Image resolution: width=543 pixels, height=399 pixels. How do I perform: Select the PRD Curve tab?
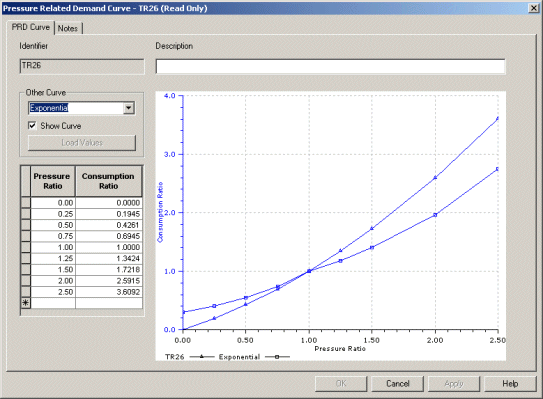(x=30, y=27)
